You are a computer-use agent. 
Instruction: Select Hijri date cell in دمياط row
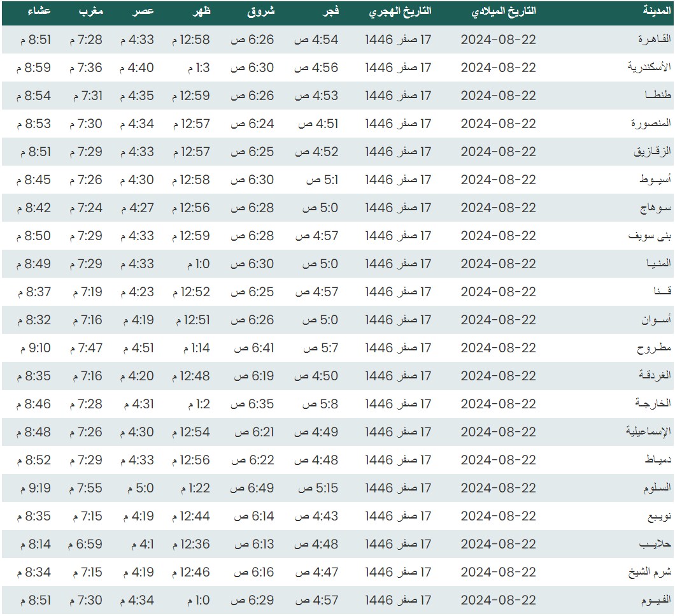tap(398, 460)
